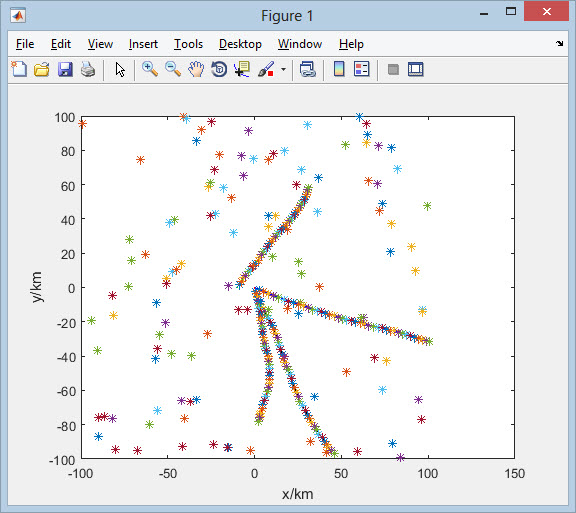Screen dimensions: 576x513
Task: Hide Plot Tools icon
Action: [x=393, y=69]
